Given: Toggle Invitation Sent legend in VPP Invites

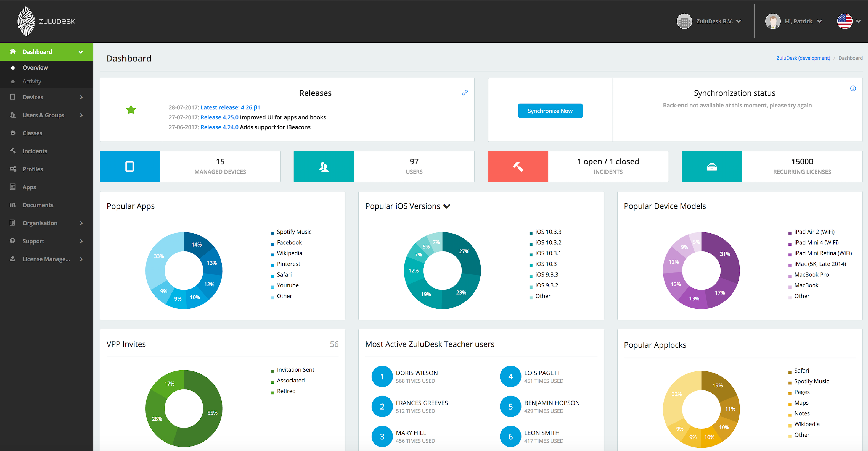Looking at the screenshot, I should 295,370.
